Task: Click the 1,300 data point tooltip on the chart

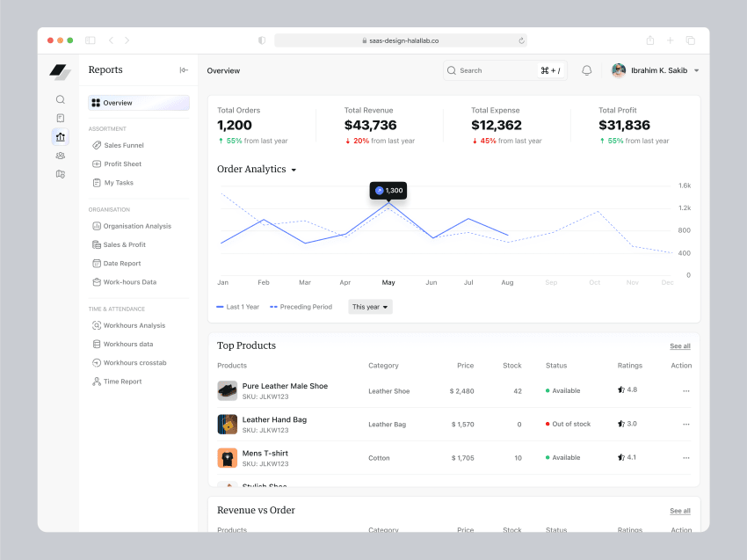Action: [388, 190]
